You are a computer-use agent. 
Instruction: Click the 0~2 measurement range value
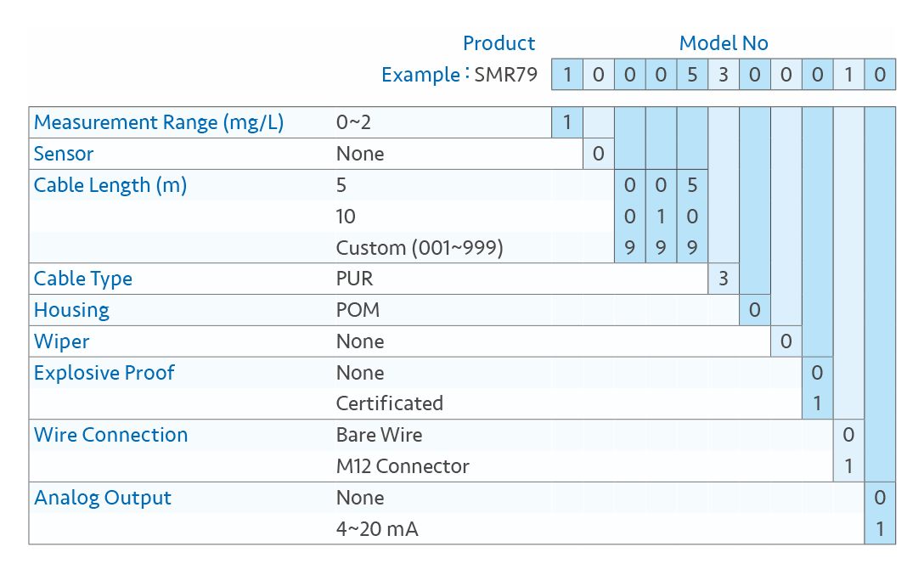[x=353, y=122]
